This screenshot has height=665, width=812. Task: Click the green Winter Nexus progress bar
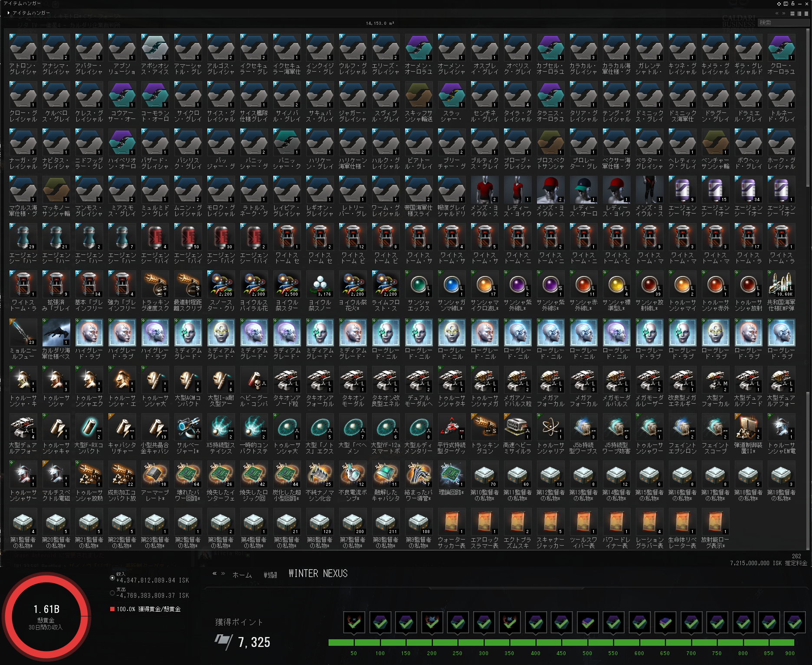pos(561,642)
